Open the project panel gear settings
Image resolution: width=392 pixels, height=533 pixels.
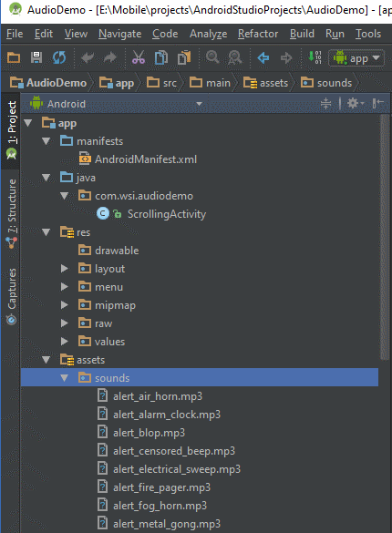pos(355,103)
